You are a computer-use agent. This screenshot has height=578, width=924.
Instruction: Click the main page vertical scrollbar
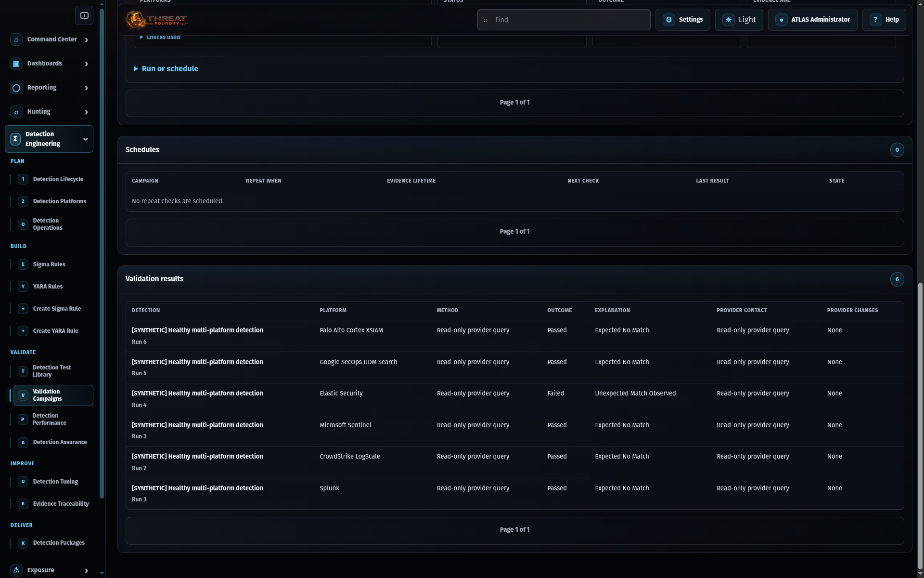point(920,426)
